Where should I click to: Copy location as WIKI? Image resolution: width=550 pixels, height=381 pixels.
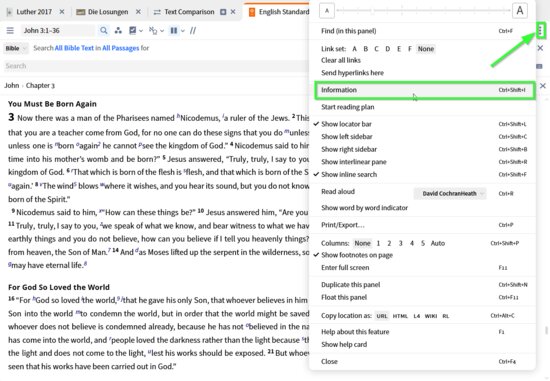431,316
